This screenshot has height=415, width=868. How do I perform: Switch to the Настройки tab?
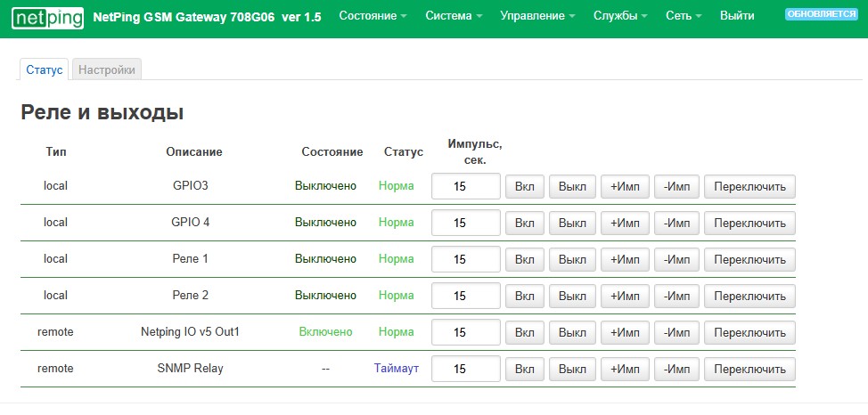tap(107, 69)
